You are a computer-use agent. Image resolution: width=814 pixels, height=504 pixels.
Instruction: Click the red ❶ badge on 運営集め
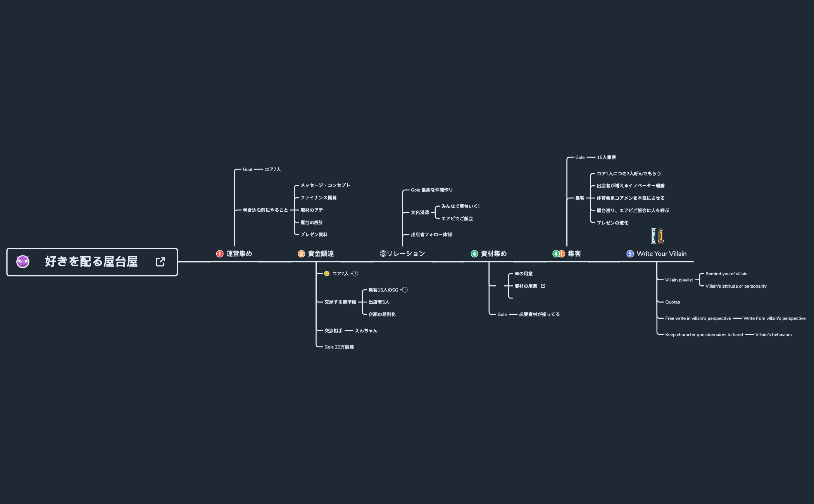click(219, 254)
